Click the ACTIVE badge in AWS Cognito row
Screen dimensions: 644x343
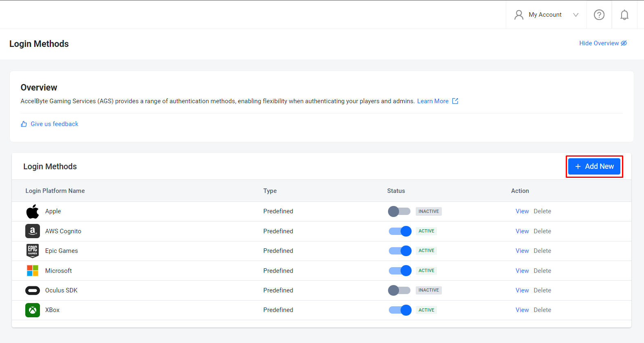[426, 231]
